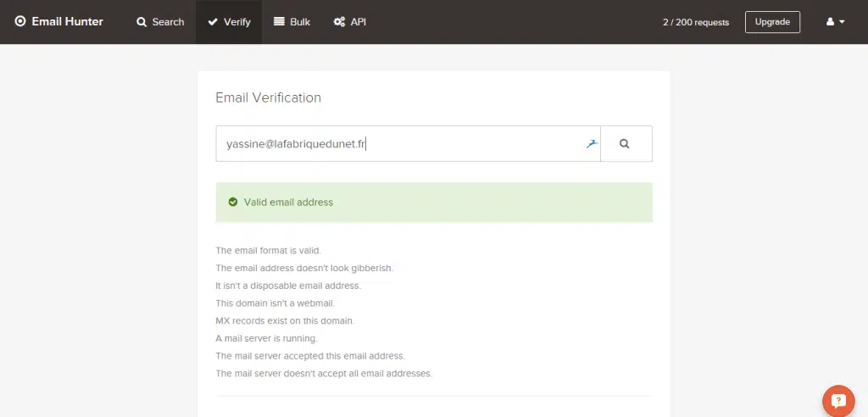Screen dimensions: 868x417
Task: Open the Search tab label
Action: (x=168, y=22)
